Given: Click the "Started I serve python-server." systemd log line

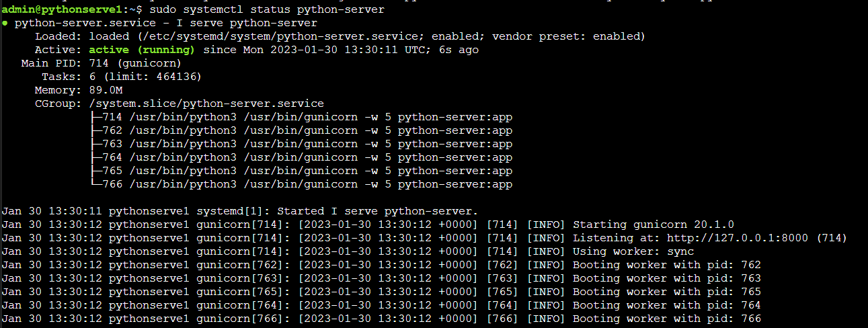Looking at the screenshot, I should (x=377, y=211).
